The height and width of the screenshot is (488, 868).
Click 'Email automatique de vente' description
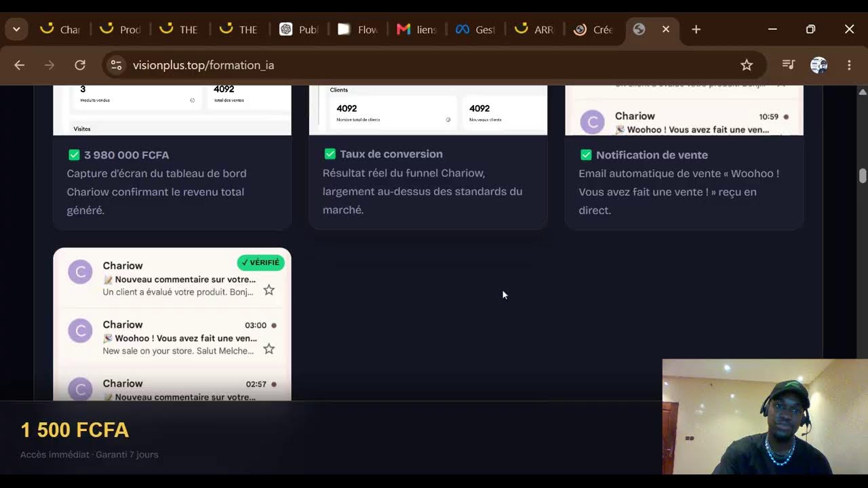pos(679,192)
